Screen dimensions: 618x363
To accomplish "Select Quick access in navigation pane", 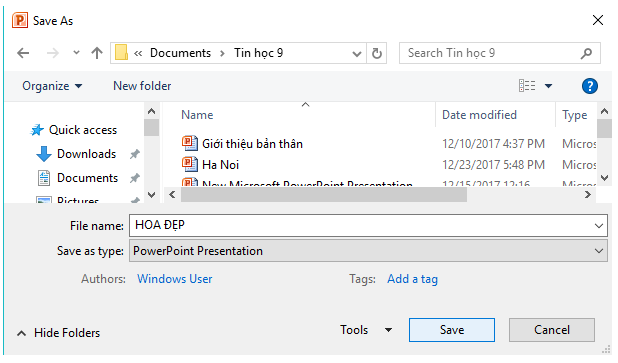I will (x=83, y=130).
